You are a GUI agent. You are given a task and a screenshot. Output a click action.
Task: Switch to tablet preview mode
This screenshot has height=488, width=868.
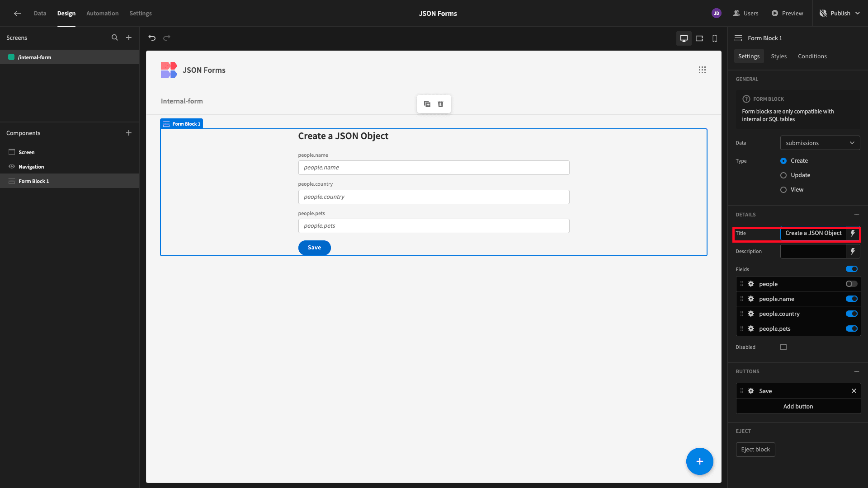(x=699, y=38)
